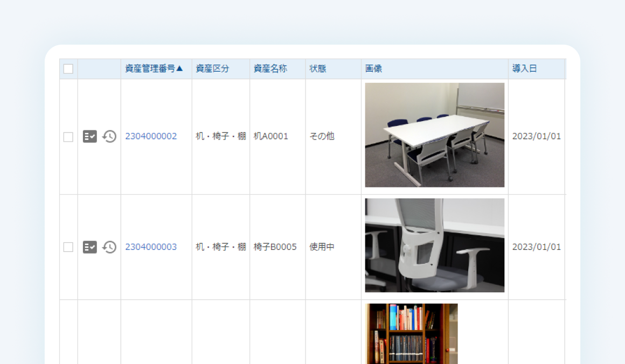Open the meeting table image thumbnail
This screenshot has width=625, height=364.
point(434,135)
